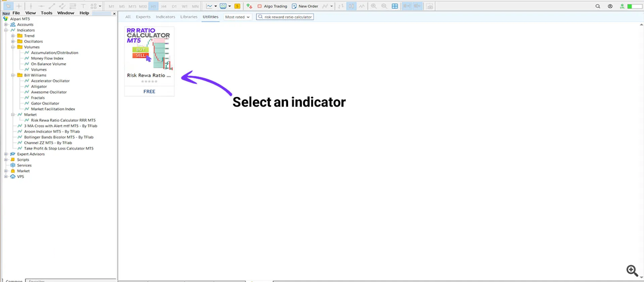This screenshot has height=282, width=644.
Task: Switch to MN timeframe
Action: [195, 6]
